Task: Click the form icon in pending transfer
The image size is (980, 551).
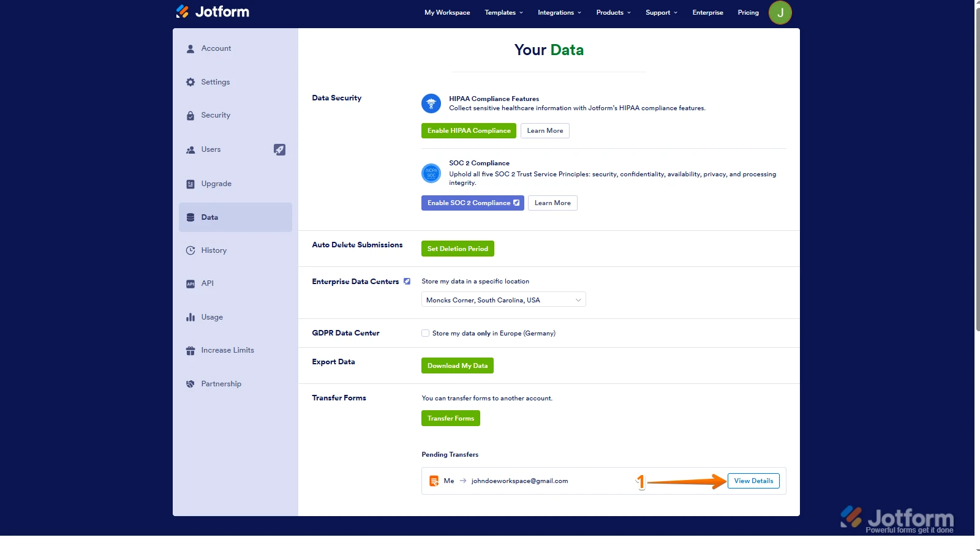Action: coord(434,481)
